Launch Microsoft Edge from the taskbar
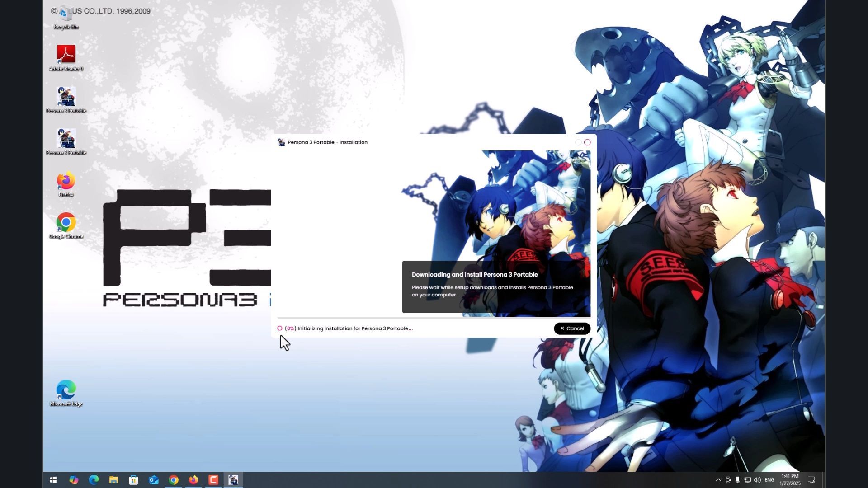 94,480
